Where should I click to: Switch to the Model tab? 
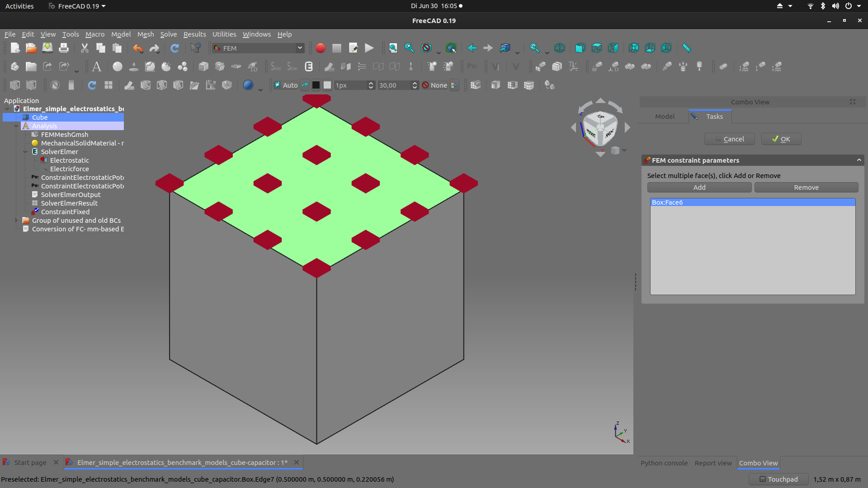[665, 117]
